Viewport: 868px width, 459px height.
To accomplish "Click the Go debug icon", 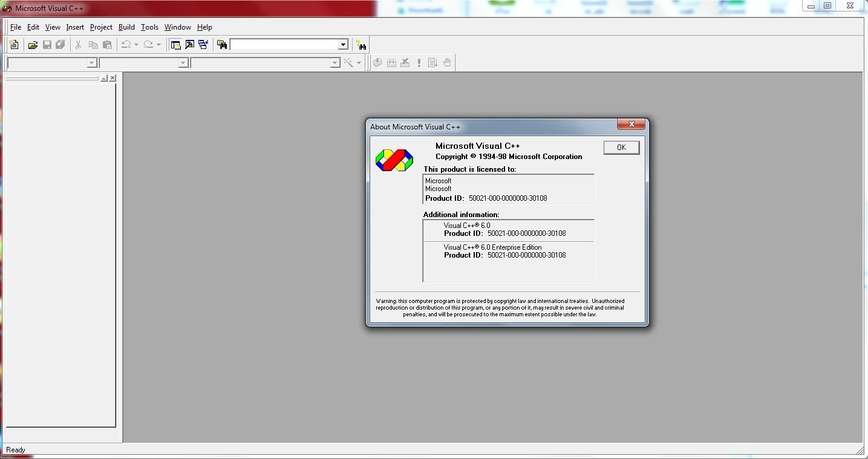I will pos(433,62).
